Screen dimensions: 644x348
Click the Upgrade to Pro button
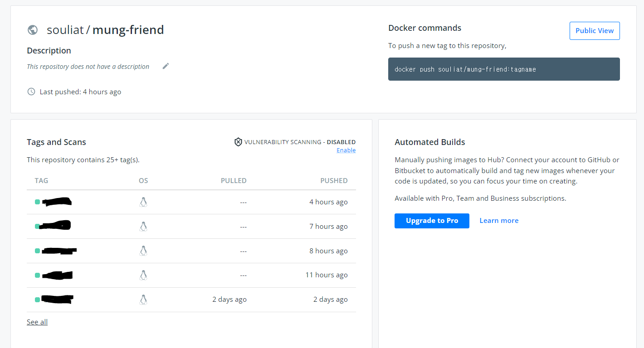(432, 221)
